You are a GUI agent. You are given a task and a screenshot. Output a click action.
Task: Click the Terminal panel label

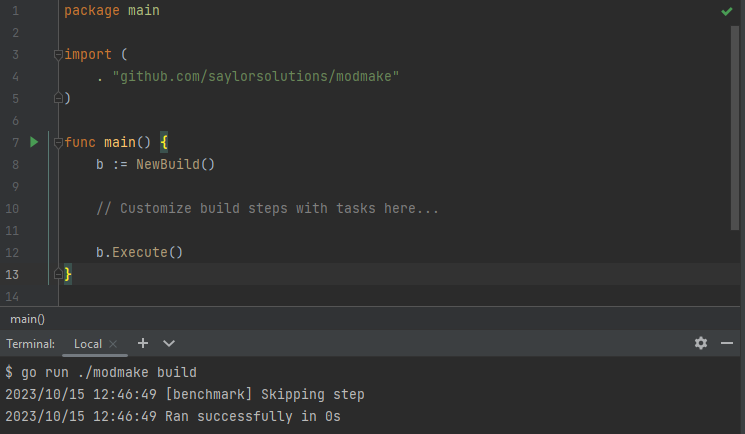[x=30, y=344]
